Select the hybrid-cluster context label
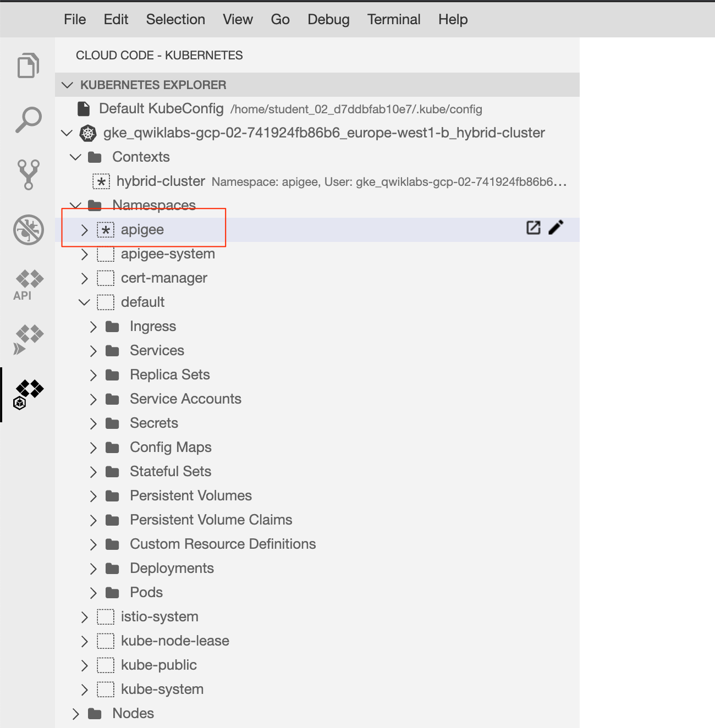 point(161,181)
